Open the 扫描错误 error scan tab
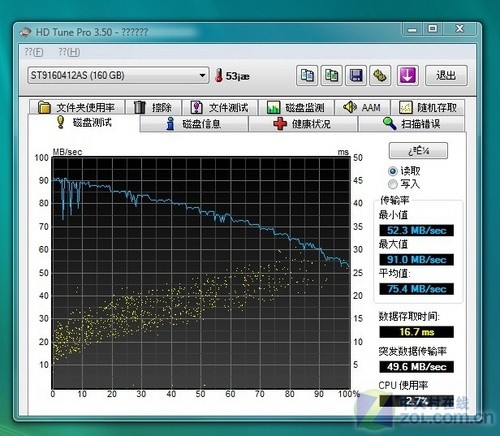The image size is (500, 436). click(411, 124)
